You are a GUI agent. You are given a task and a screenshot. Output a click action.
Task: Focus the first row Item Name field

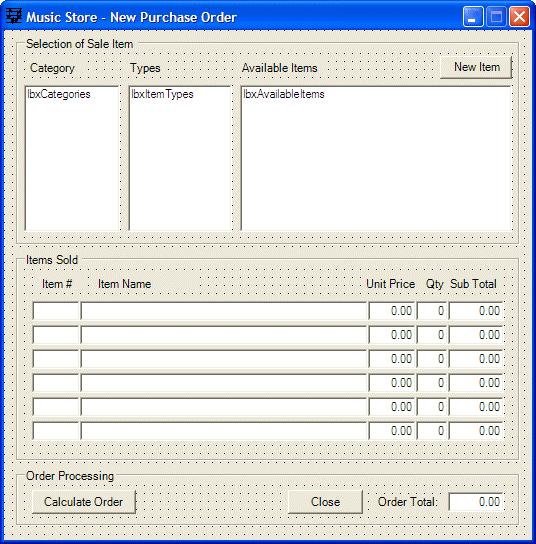click(x=224, y=311)
